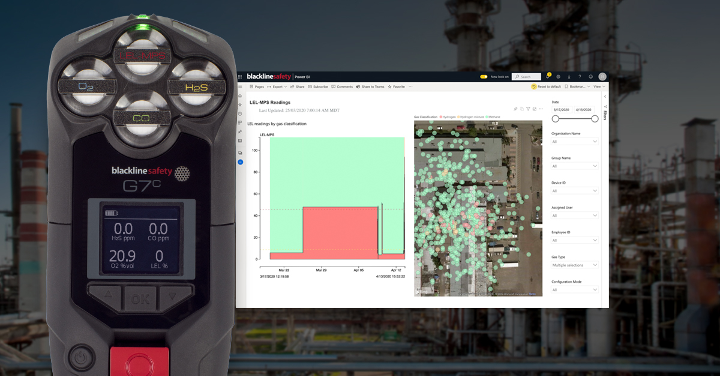Click Share to Teams
The width and height of the screenshot is (720, 376).
370,87
